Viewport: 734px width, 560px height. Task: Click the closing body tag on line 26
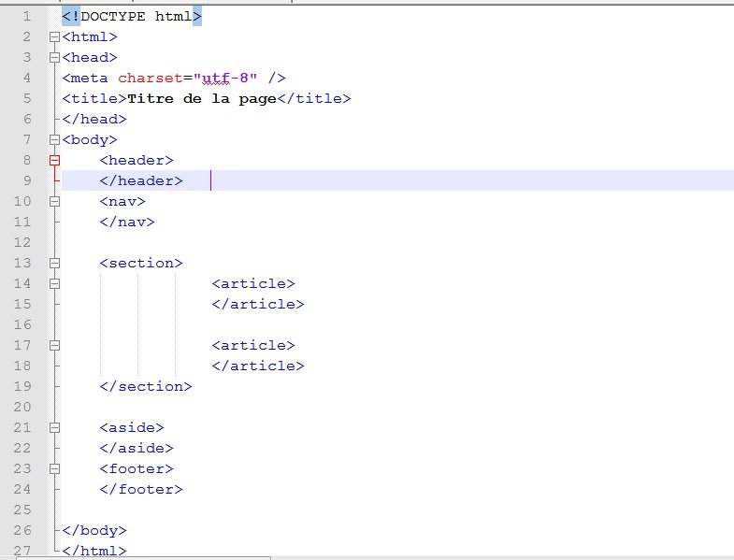(x=94, y=530)
